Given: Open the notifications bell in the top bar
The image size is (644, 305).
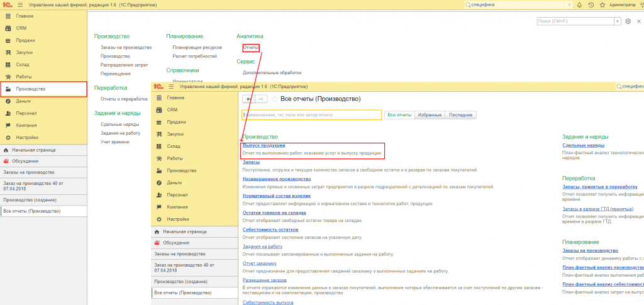Looking at the screenshot, I should click(x=579, y=5).
